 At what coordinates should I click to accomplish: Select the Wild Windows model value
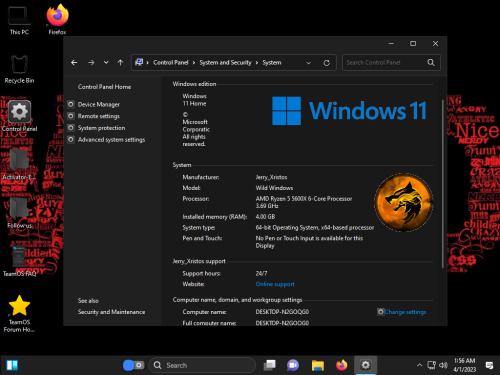(x=274, y=188)
